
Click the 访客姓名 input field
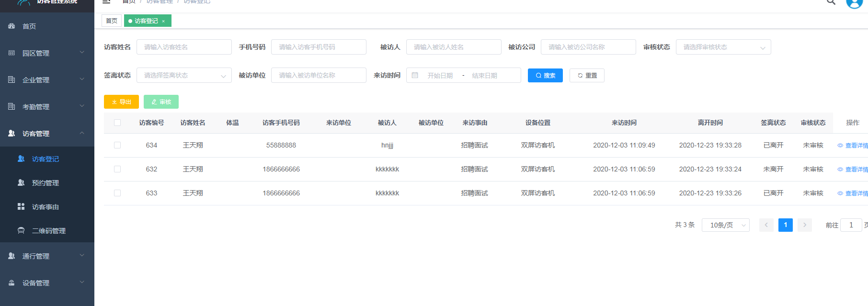[184, 47]
